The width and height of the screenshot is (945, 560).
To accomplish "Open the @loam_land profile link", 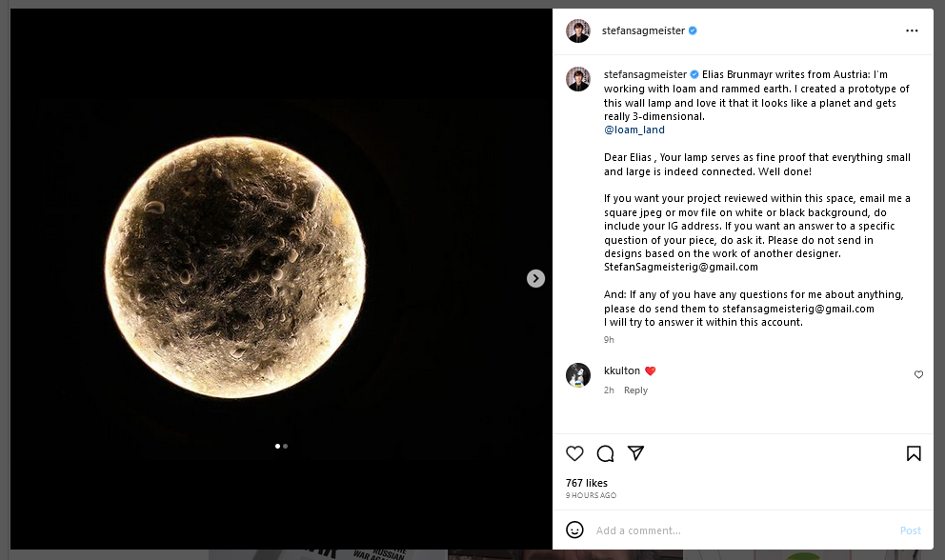I will click(634, 130).
